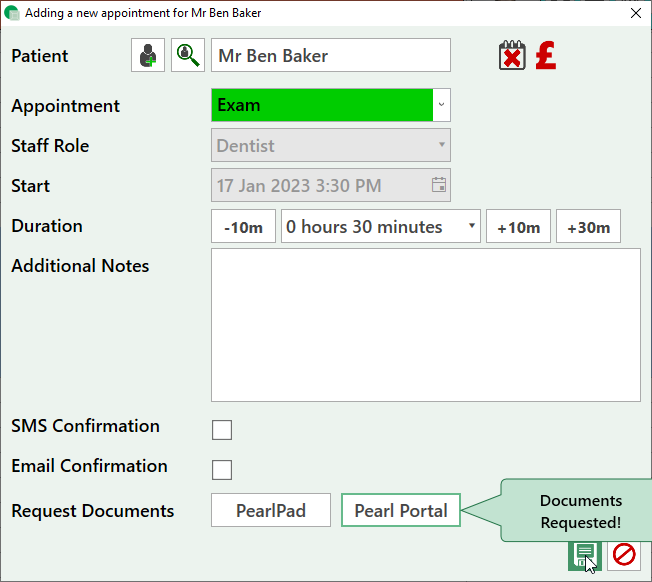The width and height of the screenshot is (652, 582).
Task: Close the new appointment window
Action: tap(635, 13)
